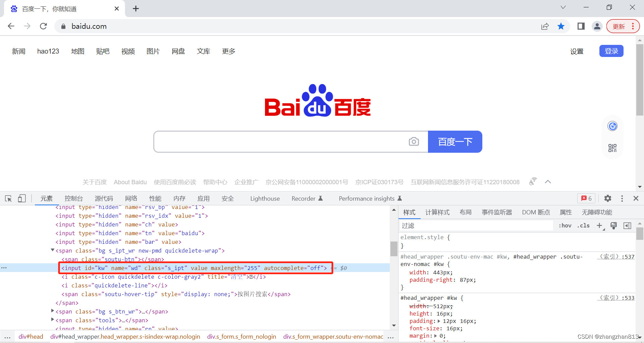The image size is (644, 343).
Task: Open the 新闻 link
Action: [19, 51]
